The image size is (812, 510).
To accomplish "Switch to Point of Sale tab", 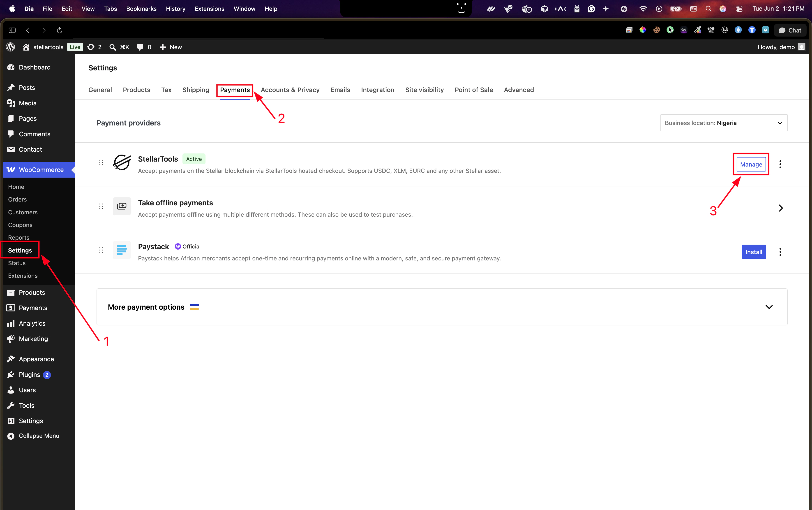I will [474, 90].
